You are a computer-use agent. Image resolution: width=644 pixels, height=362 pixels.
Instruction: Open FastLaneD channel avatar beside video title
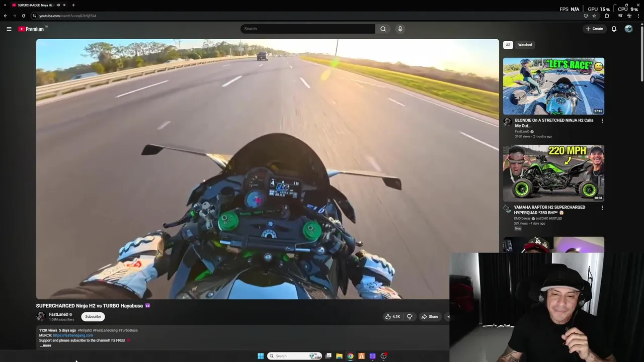[x=41, y=316]
